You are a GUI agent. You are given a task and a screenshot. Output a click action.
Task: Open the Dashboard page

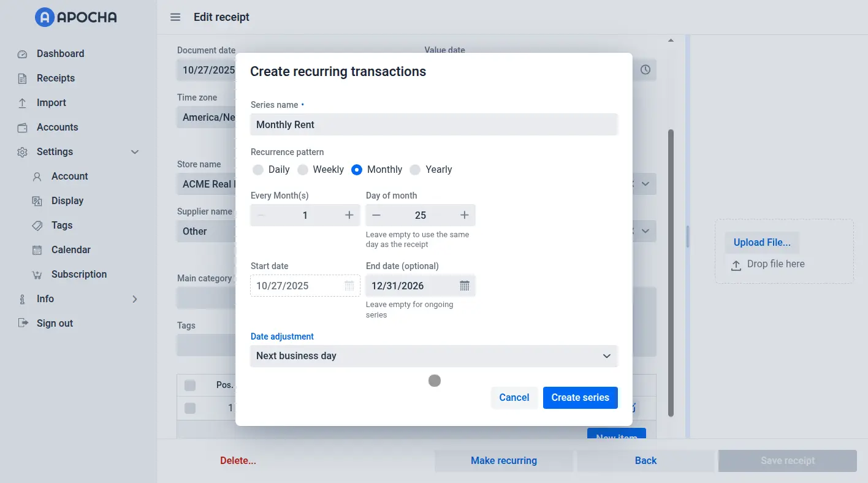click(60, 54)
